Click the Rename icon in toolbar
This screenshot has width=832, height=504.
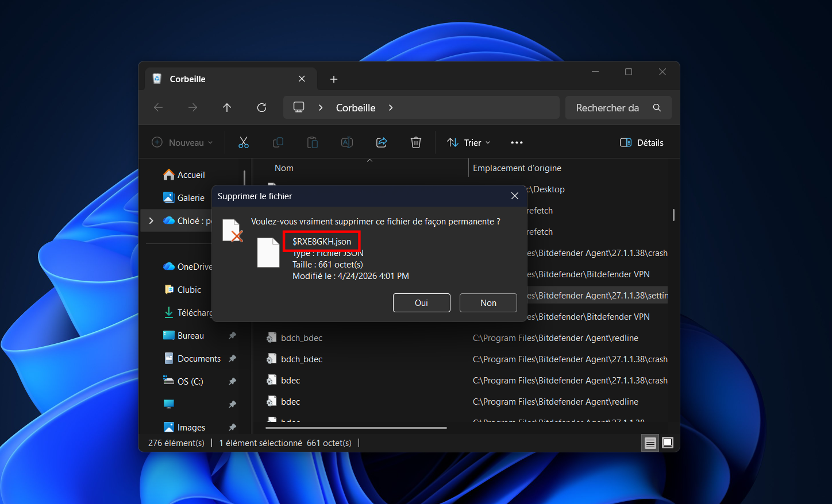pyautogui.click(x=347, y=142)
